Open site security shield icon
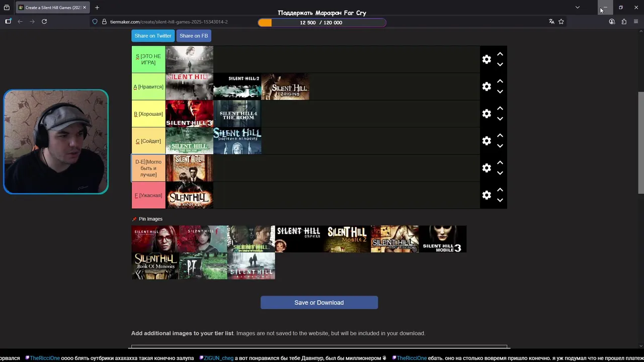The image size is (644, 362). [x=95, y=22]
